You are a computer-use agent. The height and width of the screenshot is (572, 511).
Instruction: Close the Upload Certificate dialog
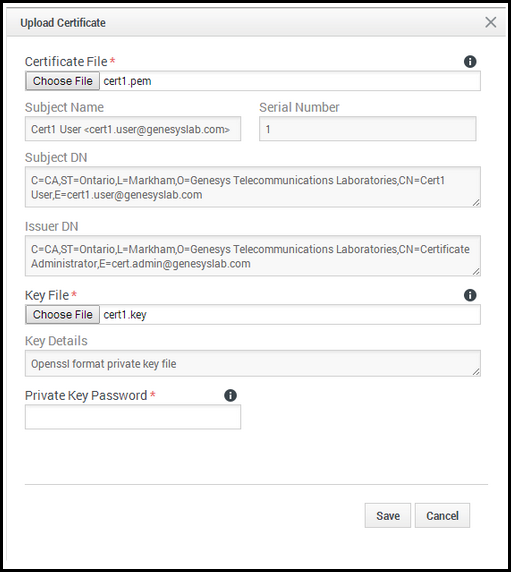click(x=491, y=22)
